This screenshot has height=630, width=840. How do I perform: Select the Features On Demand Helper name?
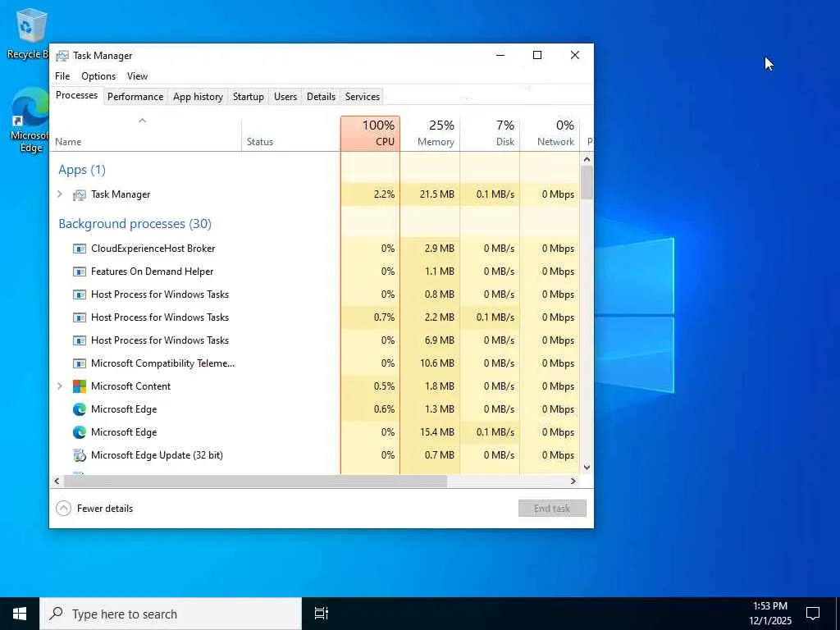[152, 272]
